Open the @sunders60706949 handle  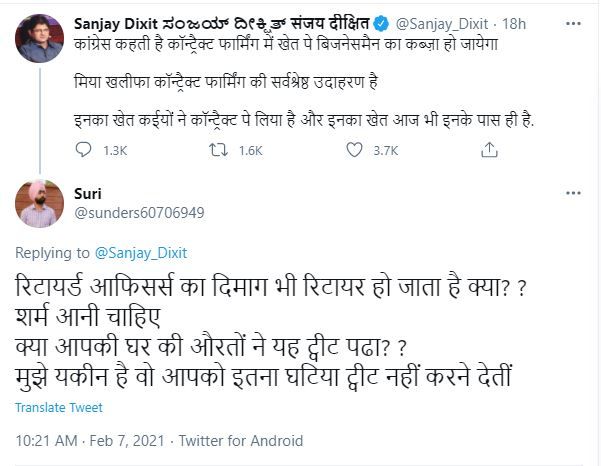point(139,212)
